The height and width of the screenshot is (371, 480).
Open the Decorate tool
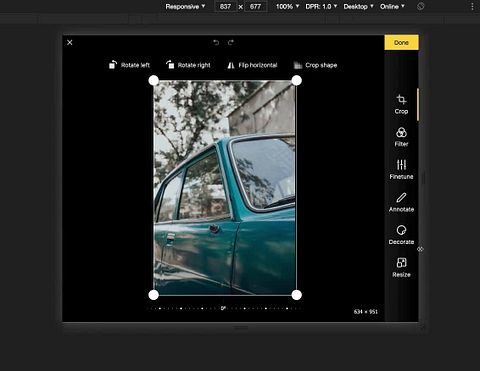click(x=401, y=235)
